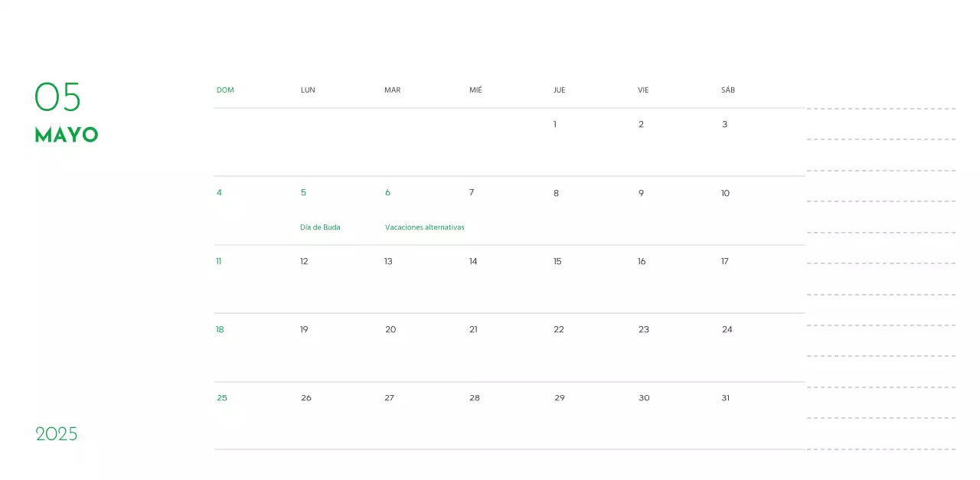This screenshot has height=480, width=980.
Task: Select day 11 in the Sunday column
Action: (219, 261)
